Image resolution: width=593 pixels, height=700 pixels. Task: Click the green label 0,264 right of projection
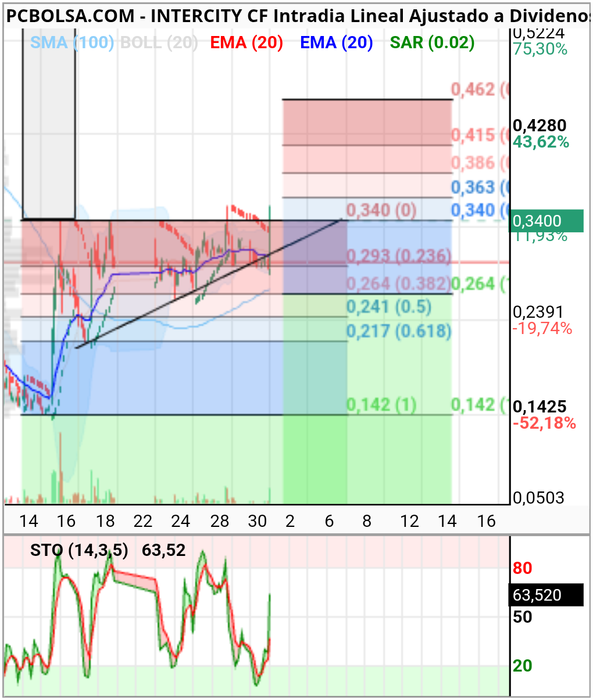click(480, 283)
